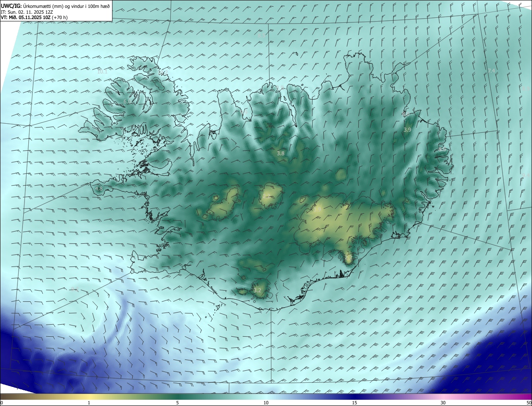
Task: Click the 3.8 value in north-central Iceland
Action: point(281,153)
